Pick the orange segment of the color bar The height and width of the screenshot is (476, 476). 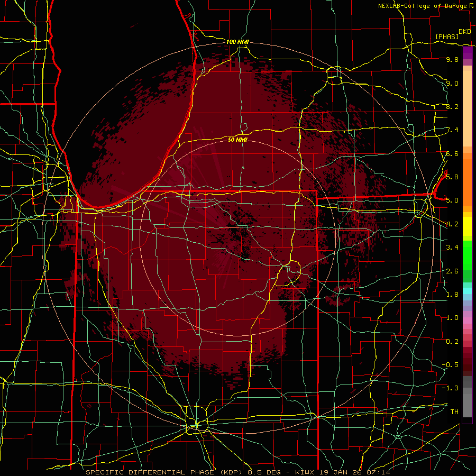[467, 182]
